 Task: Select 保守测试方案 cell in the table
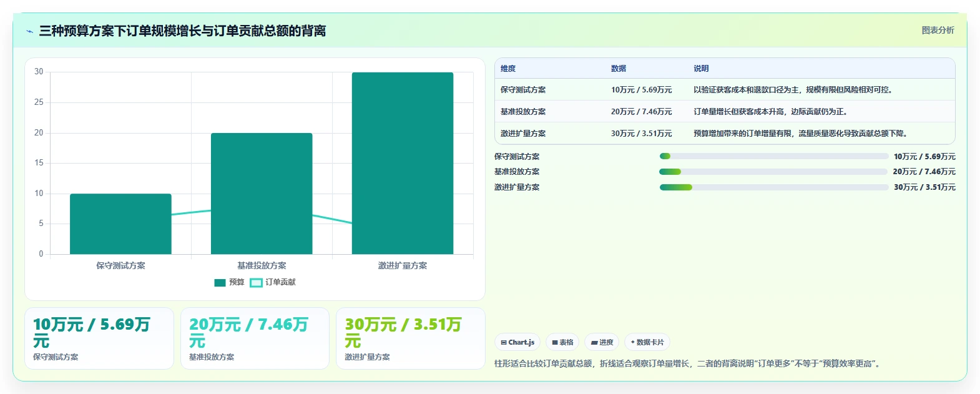[x=523, y=90]
